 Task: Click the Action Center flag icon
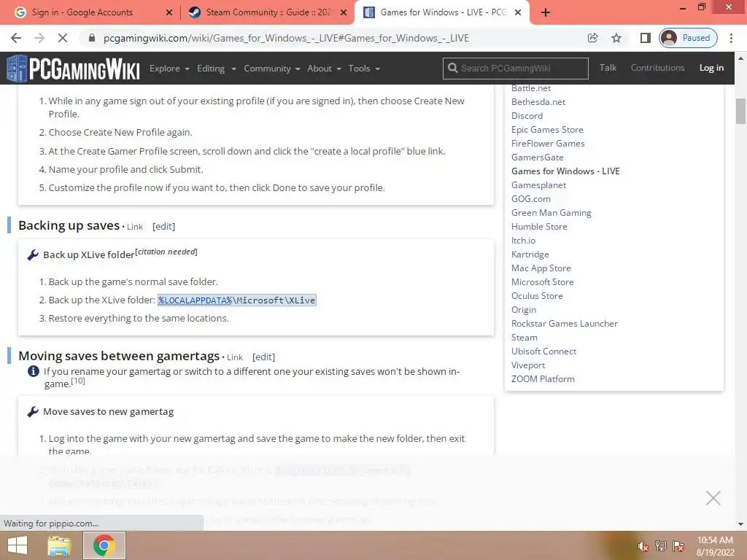click(678, 546)
